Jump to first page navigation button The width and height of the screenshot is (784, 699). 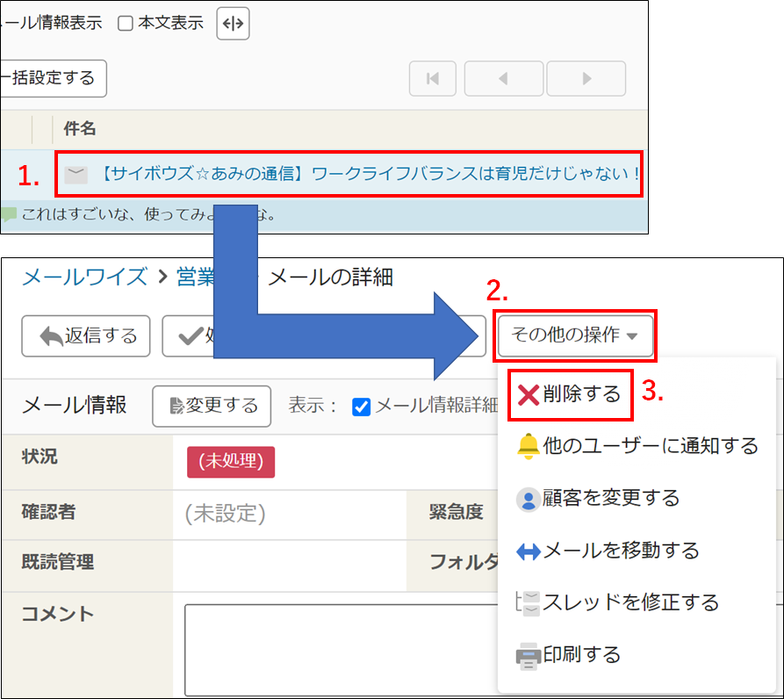(433, 78)
